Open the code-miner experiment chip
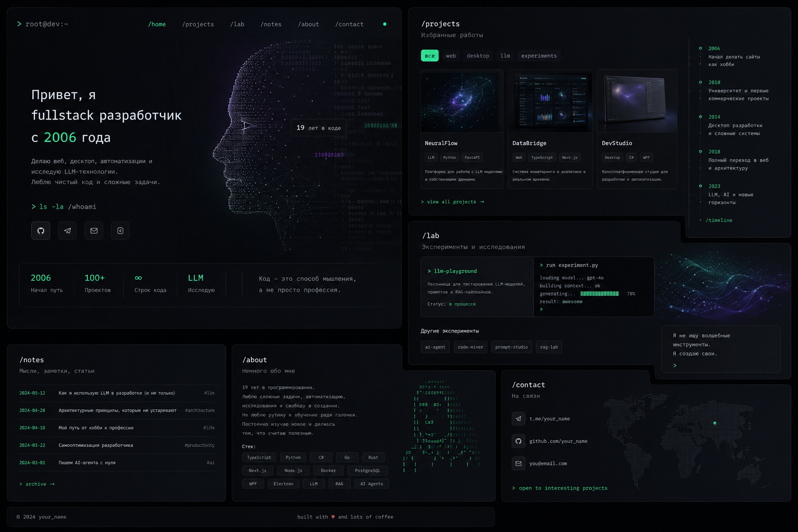 (x=470, y=347)
